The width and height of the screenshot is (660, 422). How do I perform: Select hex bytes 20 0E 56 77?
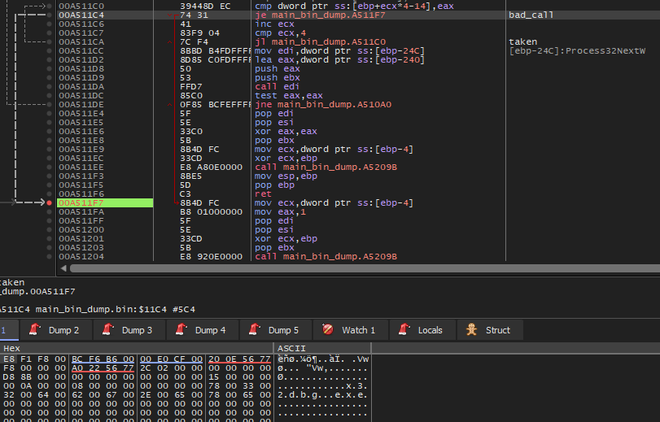coord(239,359)
